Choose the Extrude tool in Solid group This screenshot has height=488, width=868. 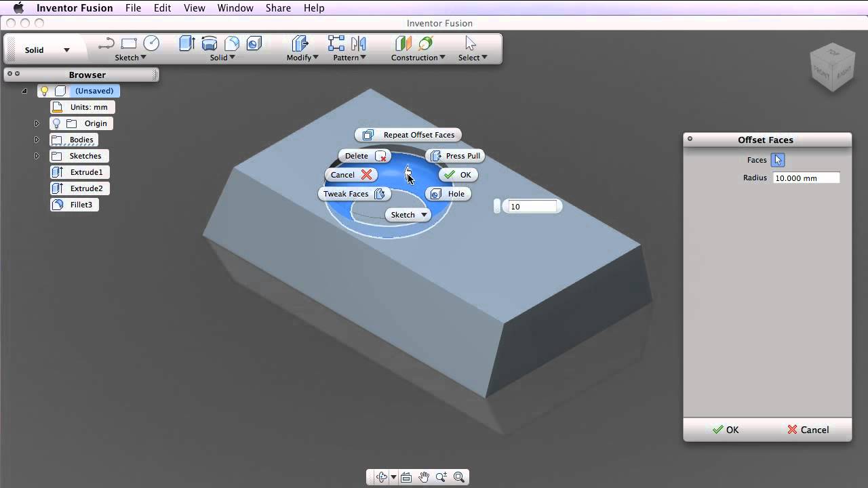point(187,43)
